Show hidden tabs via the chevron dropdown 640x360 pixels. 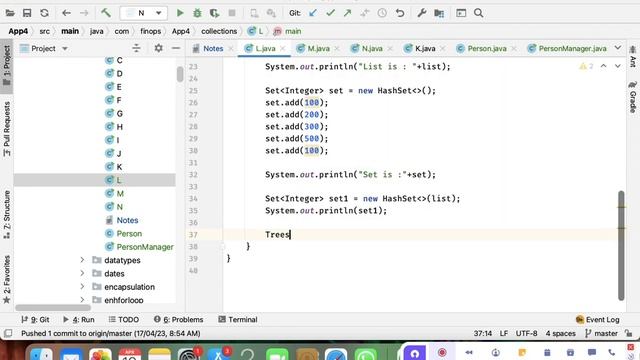[x=618, y=48]
